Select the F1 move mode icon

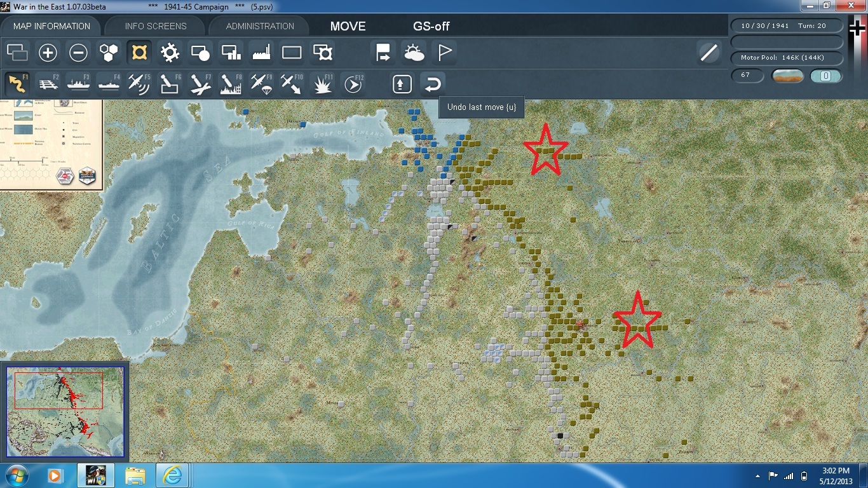17,84
